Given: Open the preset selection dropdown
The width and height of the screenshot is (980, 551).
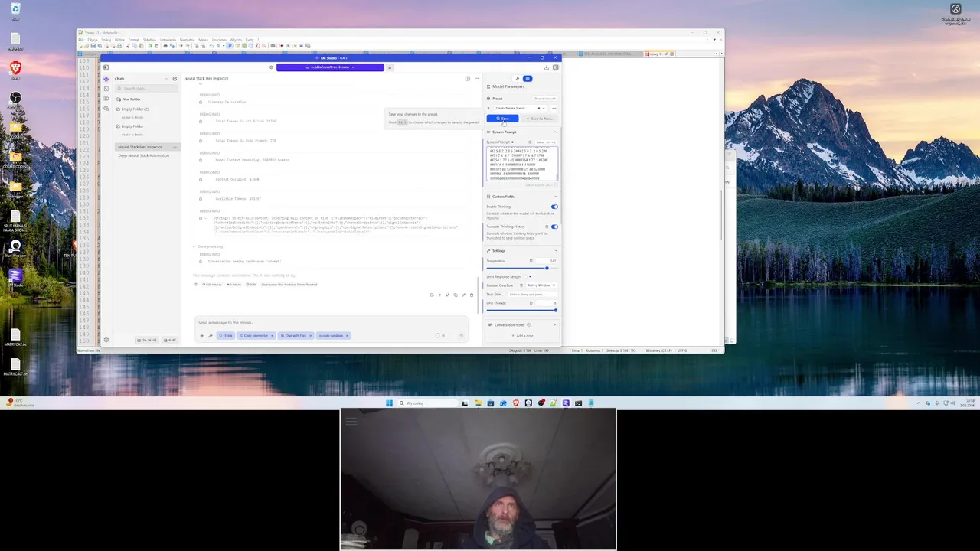Looking at the screenshot, I should tap(520, 108).
